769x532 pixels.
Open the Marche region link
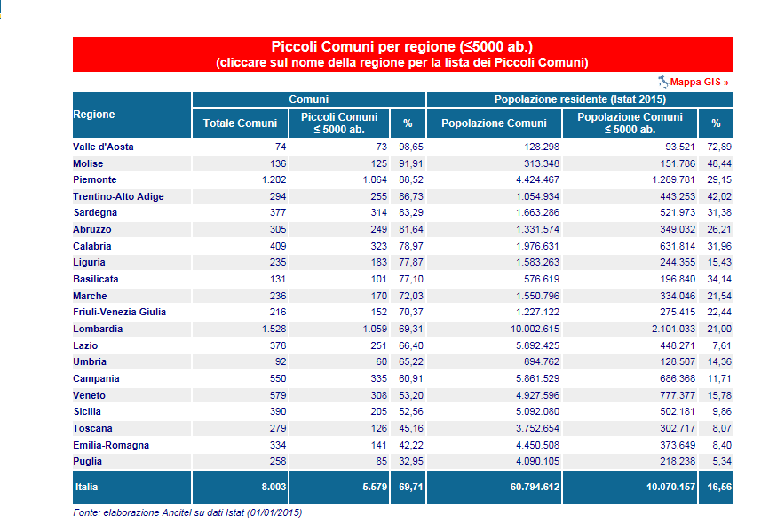(90, 296)
